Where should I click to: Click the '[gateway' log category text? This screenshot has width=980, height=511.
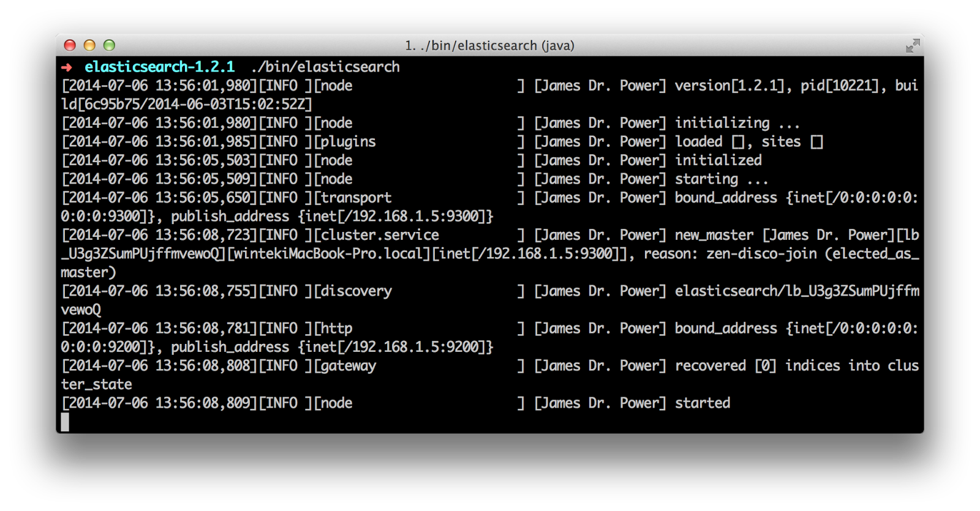click(x=345, y=366)
